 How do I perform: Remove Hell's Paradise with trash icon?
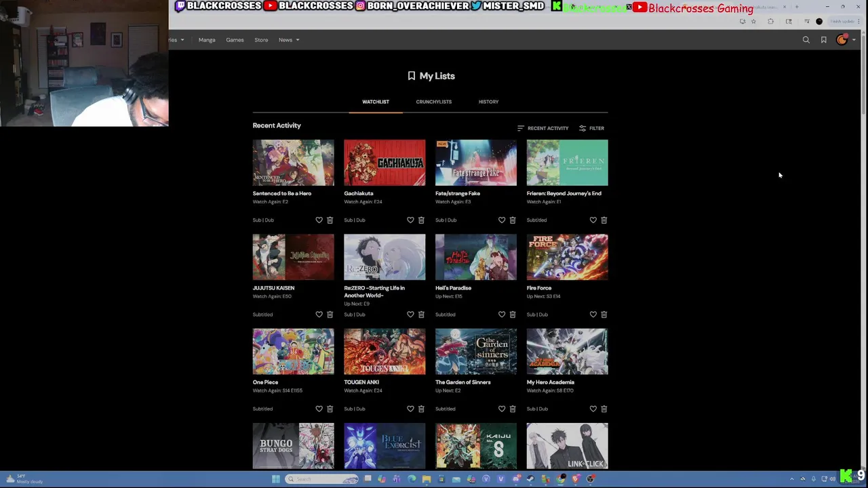513,314
